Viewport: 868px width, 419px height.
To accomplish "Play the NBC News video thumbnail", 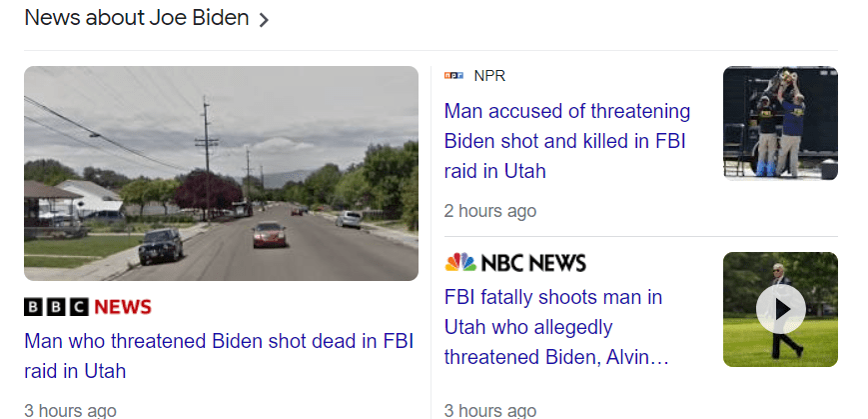I will point(780,309).
